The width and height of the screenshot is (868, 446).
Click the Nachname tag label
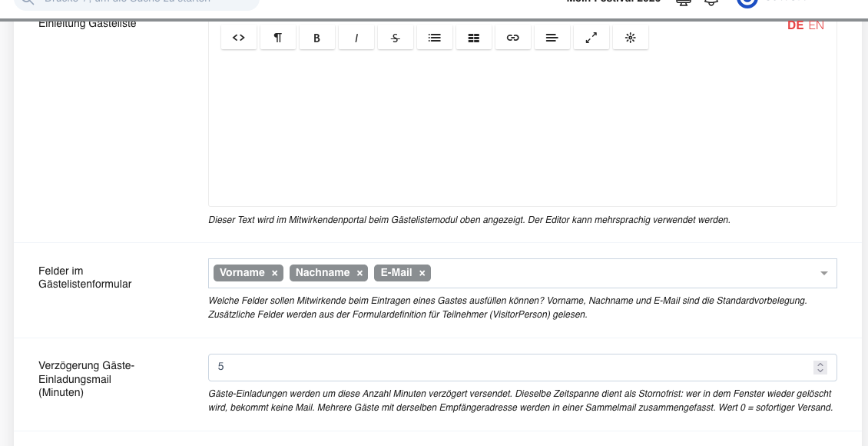click(323, 272)
